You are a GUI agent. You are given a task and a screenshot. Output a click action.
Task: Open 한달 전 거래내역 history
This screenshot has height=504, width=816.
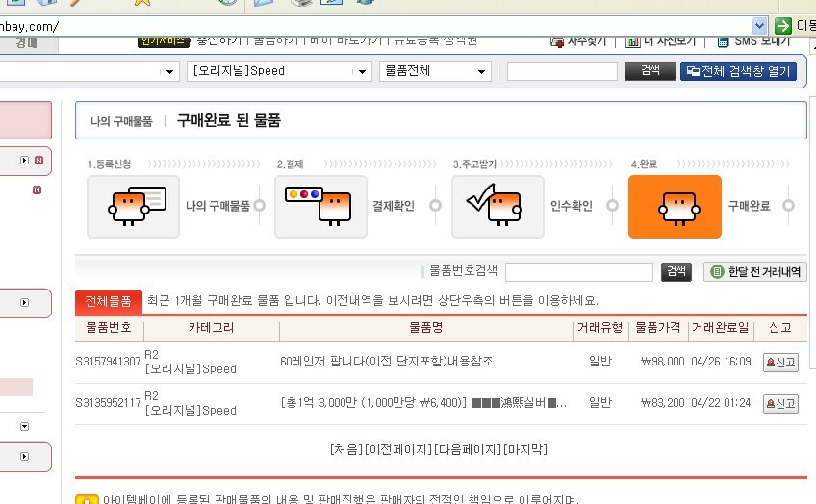pos(755,272)
